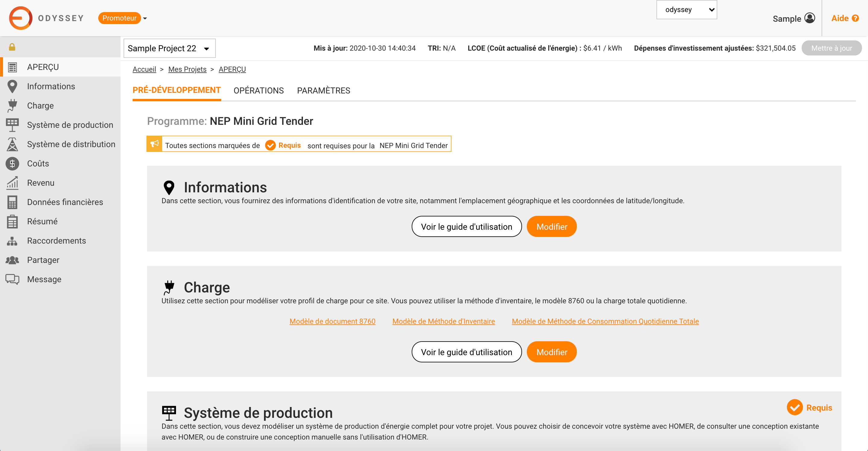Switch to the OPÉRATIONS tab

click(x=259, y=90)
